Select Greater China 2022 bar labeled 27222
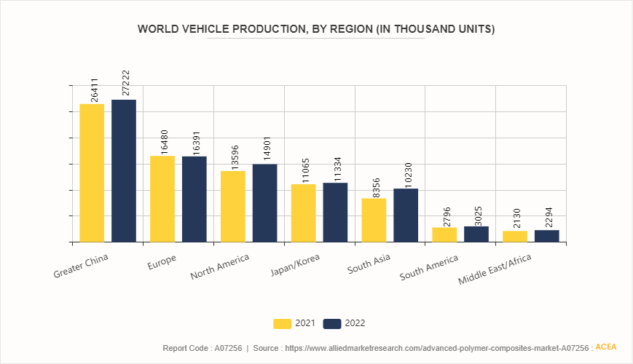The width and height of the screenshot is (633, 364). 124,170
